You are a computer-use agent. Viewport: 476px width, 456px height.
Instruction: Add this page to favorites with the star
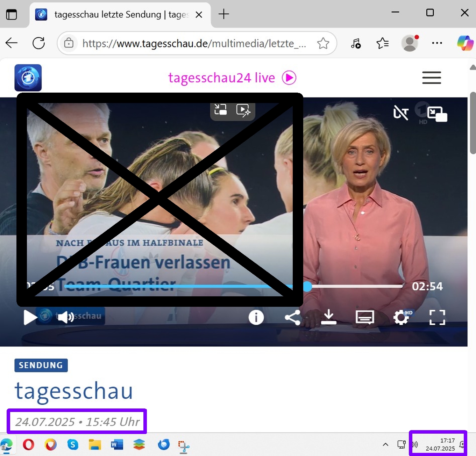coord(323,43)
